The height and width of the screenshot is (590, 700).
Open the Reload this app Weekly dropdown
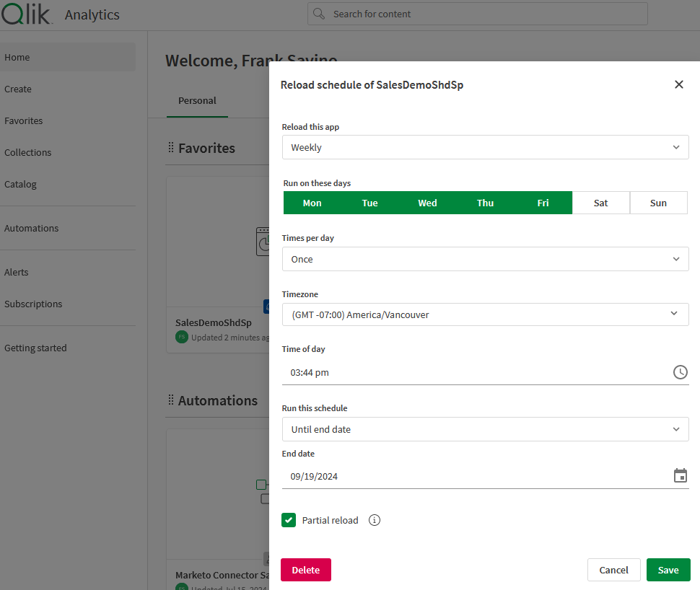point(485,147)
